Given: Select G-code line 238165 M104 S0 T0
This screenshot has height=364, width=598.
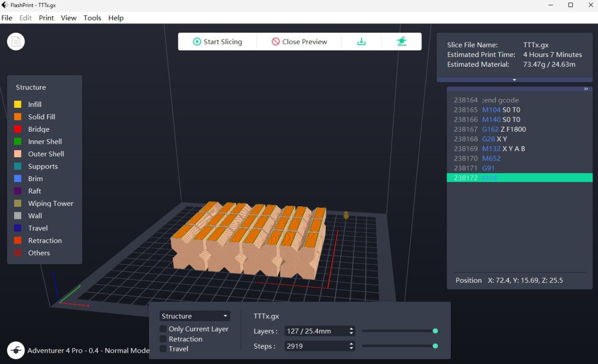Looking at the screenshot, I should click(520, 110).
